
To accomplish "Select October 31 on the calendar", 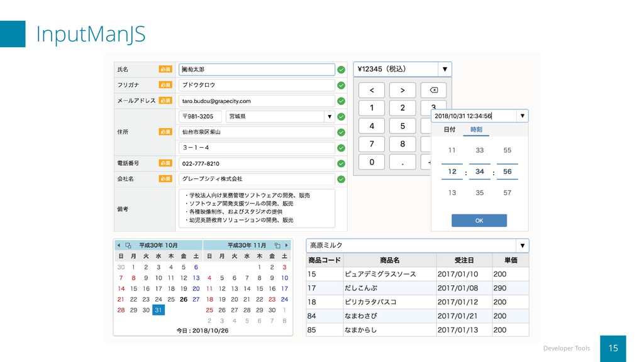I will 158,310.
